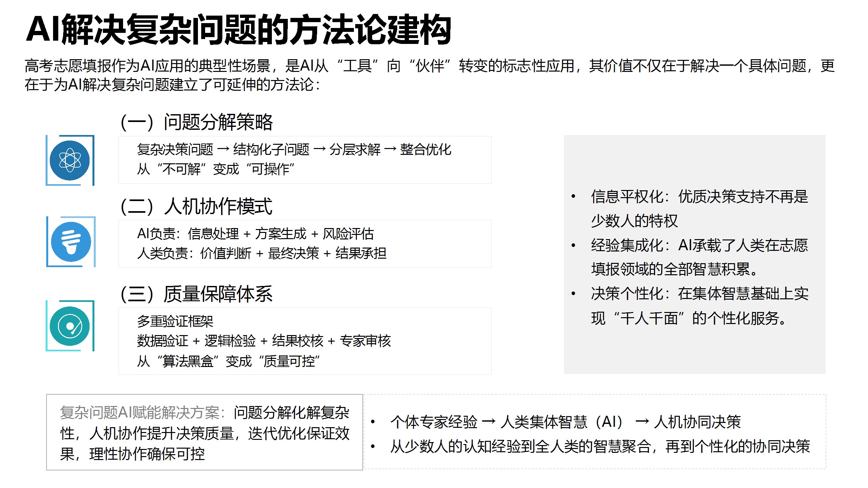Click the blue atom icon
The width and height of the screenshot is (868, 488).
[x=70, y=160]
